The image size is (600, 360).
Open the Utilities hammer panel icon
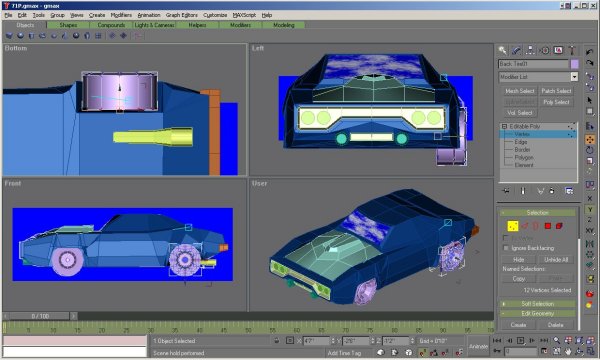(x=572, y=50)
